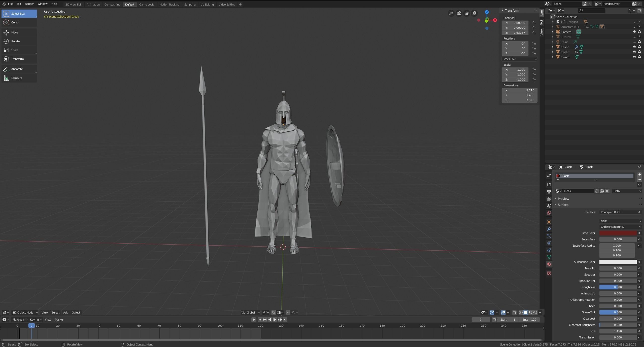Jump to the last frame endpoint
644x347 pixels.
point(285,320)
